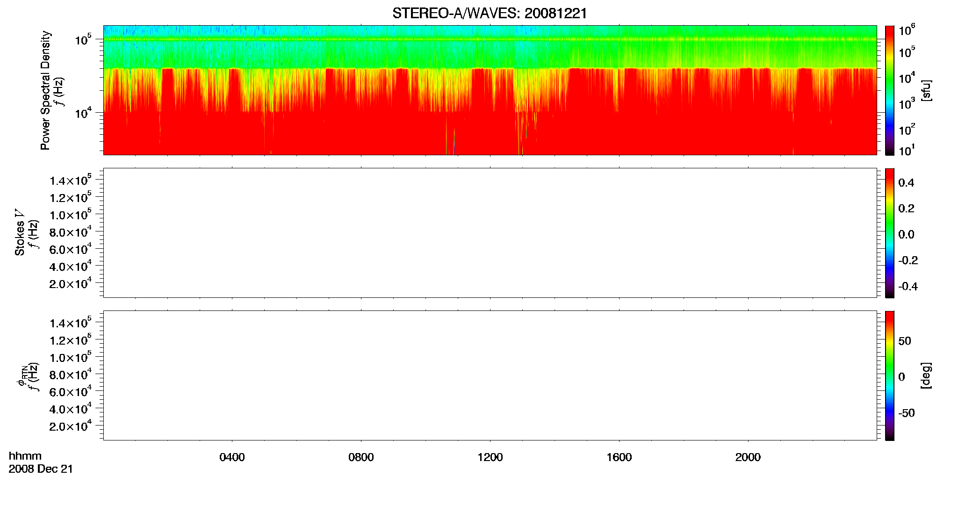This screenshot has width=980, height=505.
Task: Click the empty phi RTN plot panel
Action: pos(490,375)
